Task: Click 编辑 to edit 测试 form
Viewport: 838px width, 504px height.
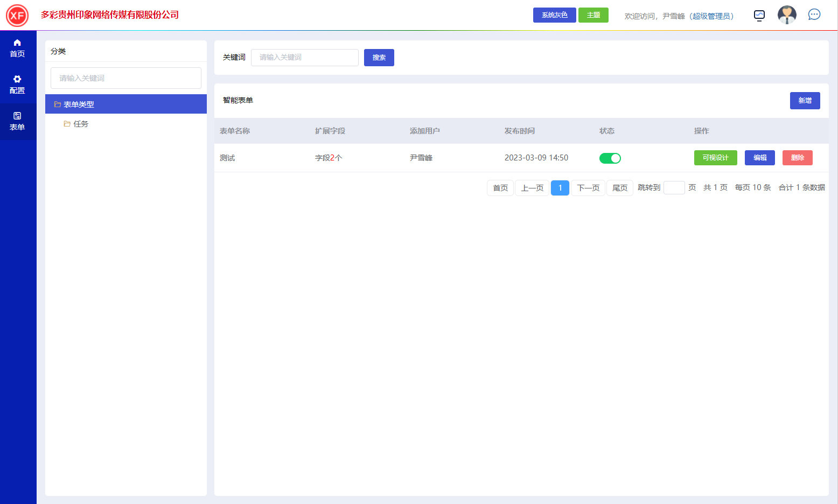Action: (759, 158)
